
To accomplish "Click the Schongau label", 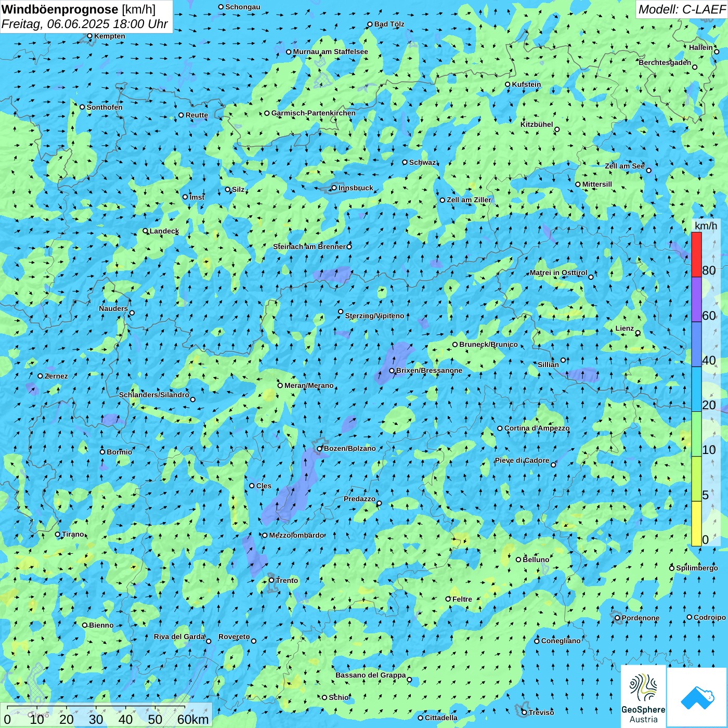I will pyautogui.click(x=243, y=7).
